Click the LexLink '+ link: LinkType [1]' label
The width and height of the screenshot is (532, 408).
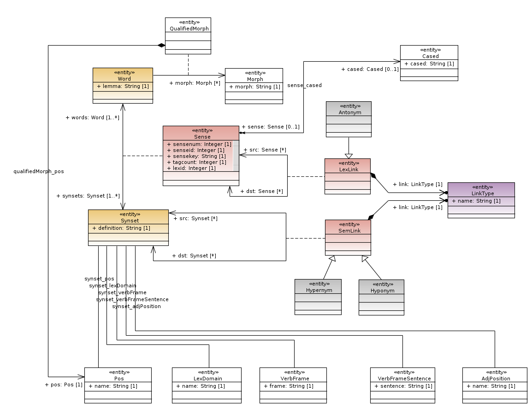(418, 184)
